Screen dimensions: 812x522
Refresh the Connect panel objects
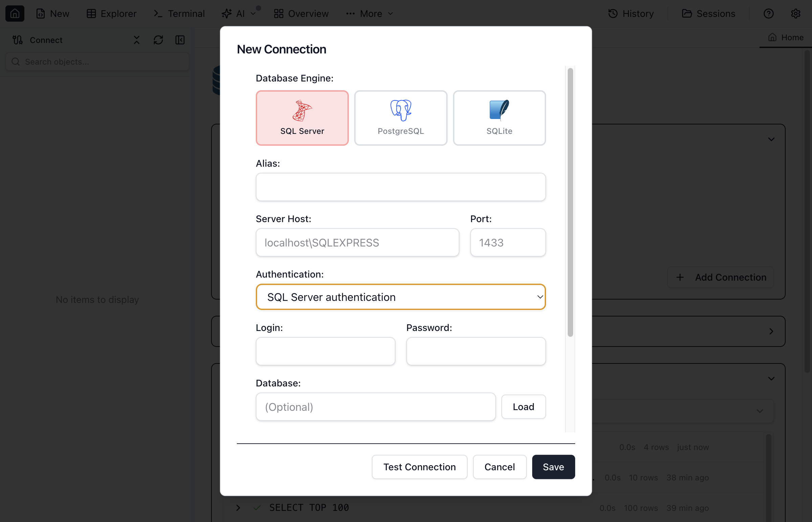click(158, 40)
